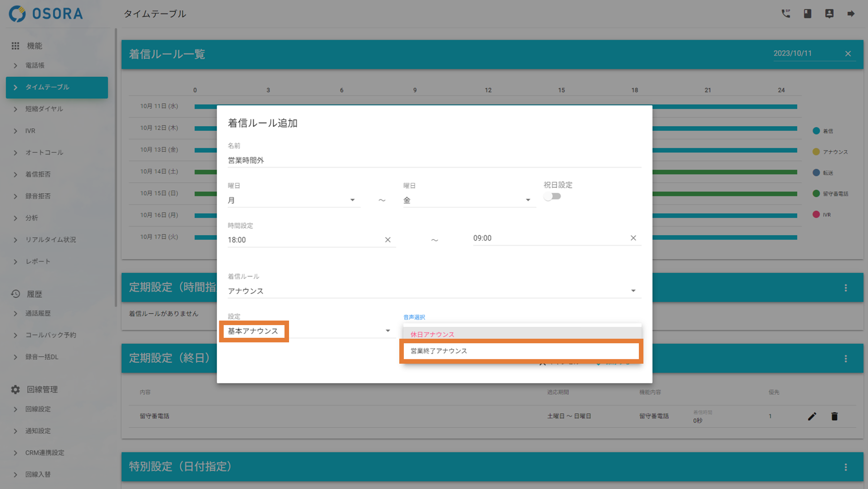Open the start weekday dropdown showing 月
The image size is (868, 489).
point(293,200)
